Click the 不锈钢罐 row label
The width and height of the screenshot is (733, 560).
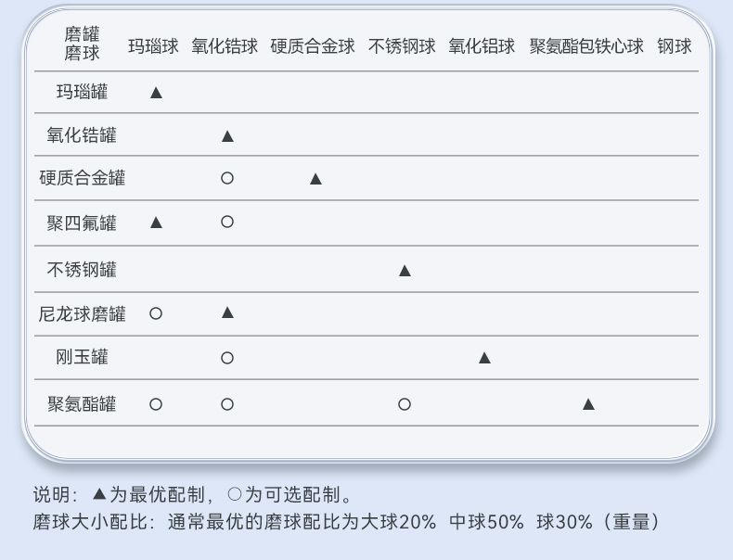point(82,270)
